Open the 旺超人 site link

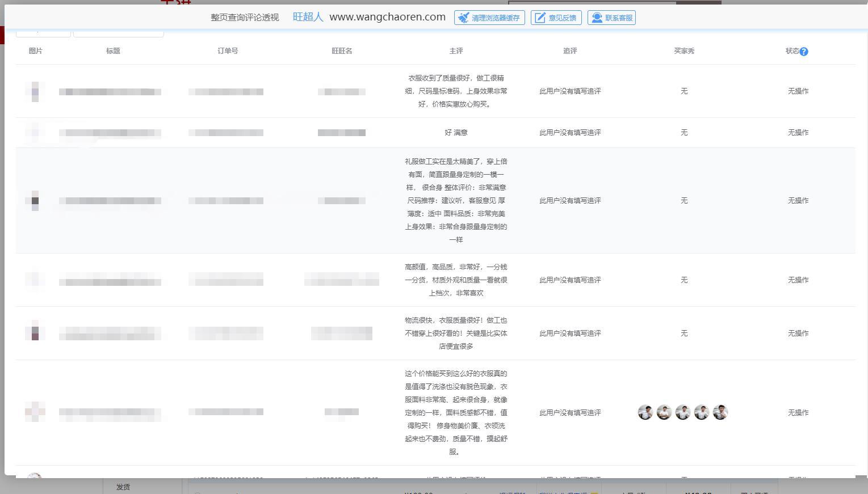308,17
